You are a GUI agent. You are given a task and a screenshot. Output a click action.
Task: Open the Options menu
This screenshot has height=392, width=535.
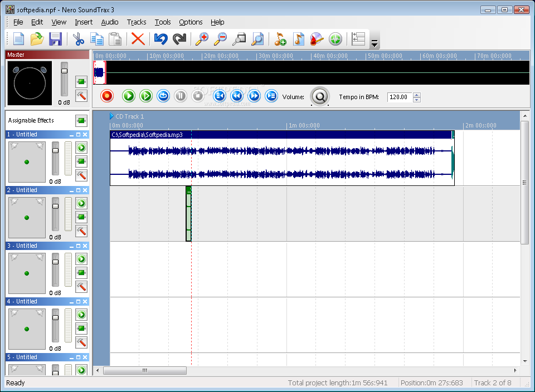[191, 22]
